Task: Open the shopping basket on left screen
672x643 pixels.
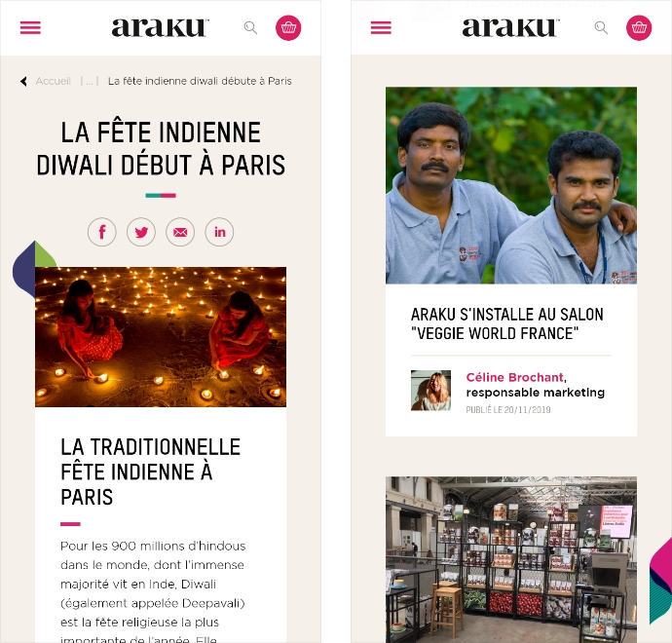Action: point(288,28)
